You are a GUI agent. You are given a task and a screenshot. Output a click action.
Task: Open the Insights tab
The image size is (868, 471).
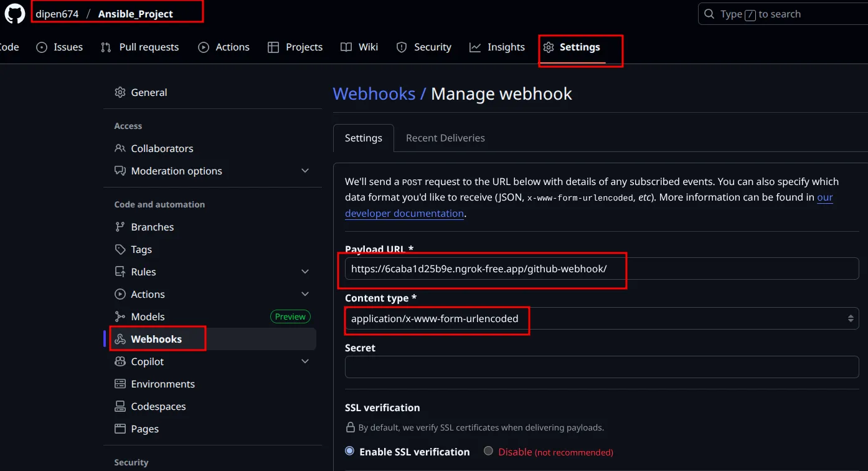[x=497, y=47]
